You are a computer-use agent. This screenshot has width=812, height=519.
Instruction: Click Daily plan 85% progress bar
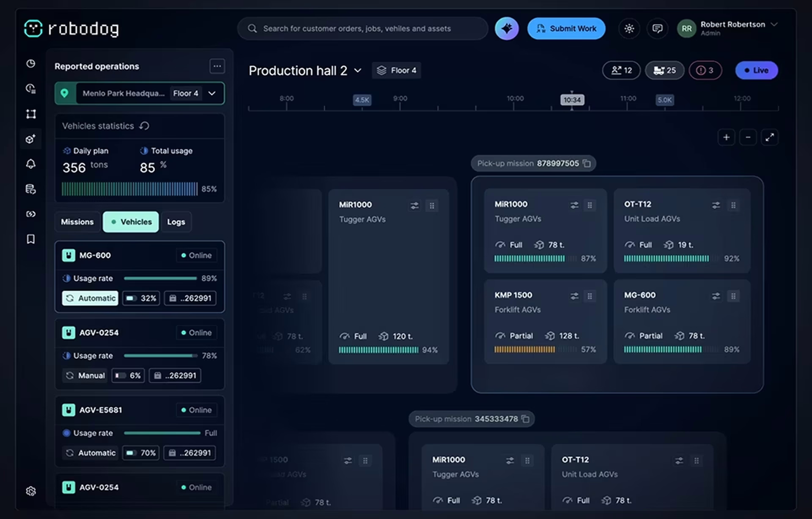coord(129,189)
